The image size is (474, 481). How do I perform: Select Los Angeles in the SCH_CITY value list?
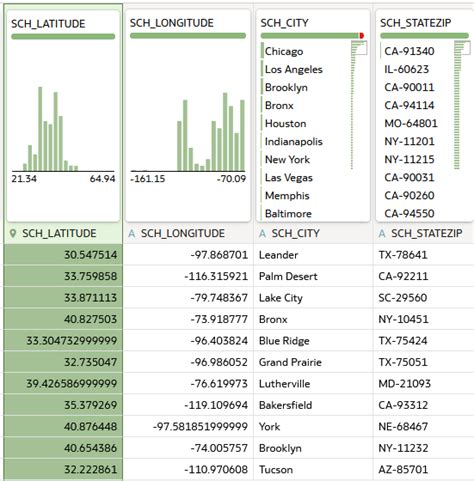tap(294, 69)
